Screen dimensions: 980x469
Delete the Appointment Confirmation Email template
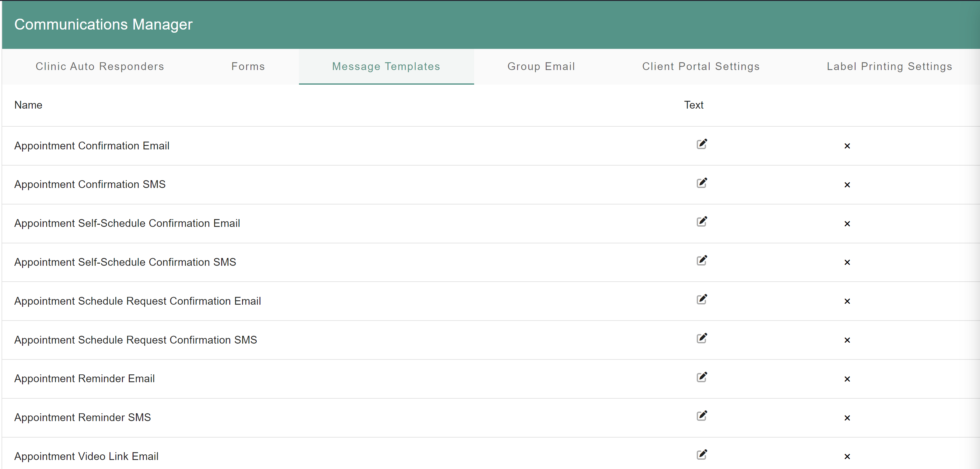[x=847, y=146]
